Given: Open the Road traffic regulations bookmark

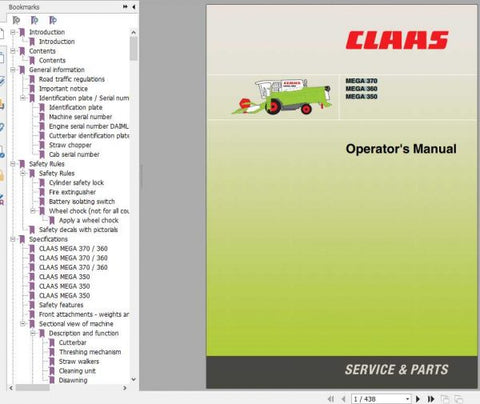Looking at the screenshot, I should (72, 79).
